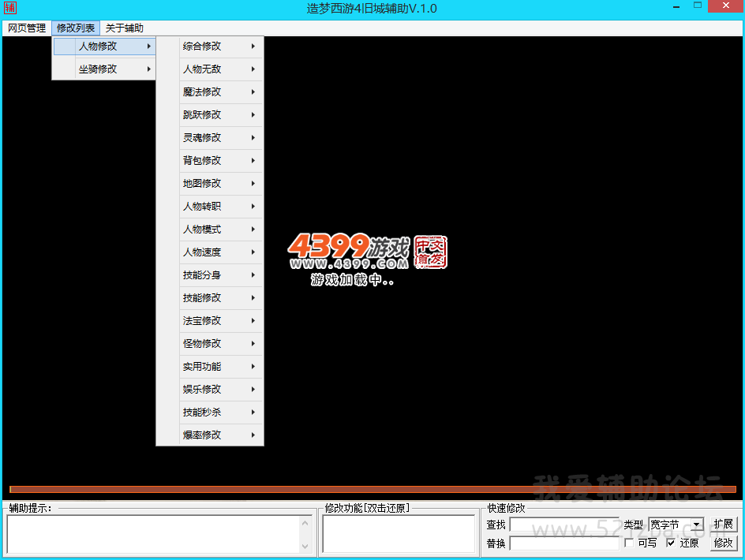Open the 修改列表 menu
This screenshot has height=560, width=745.
coord(76,28)
